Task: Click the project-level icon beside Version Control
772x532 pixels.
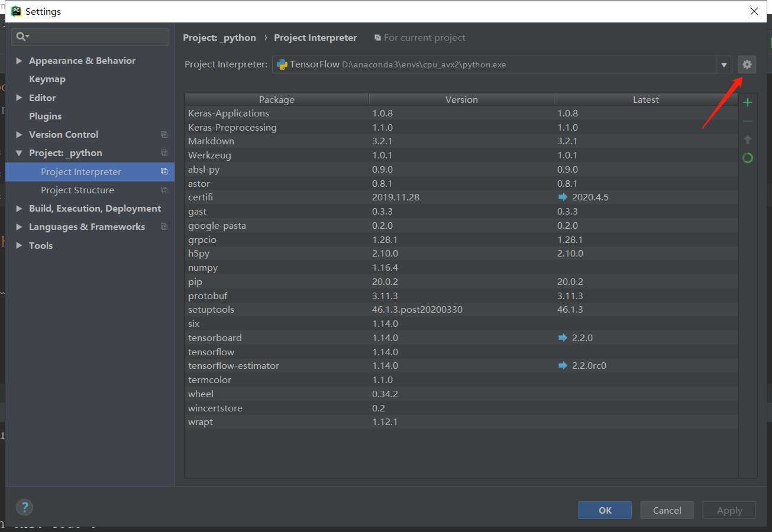Action: (164, 135)
